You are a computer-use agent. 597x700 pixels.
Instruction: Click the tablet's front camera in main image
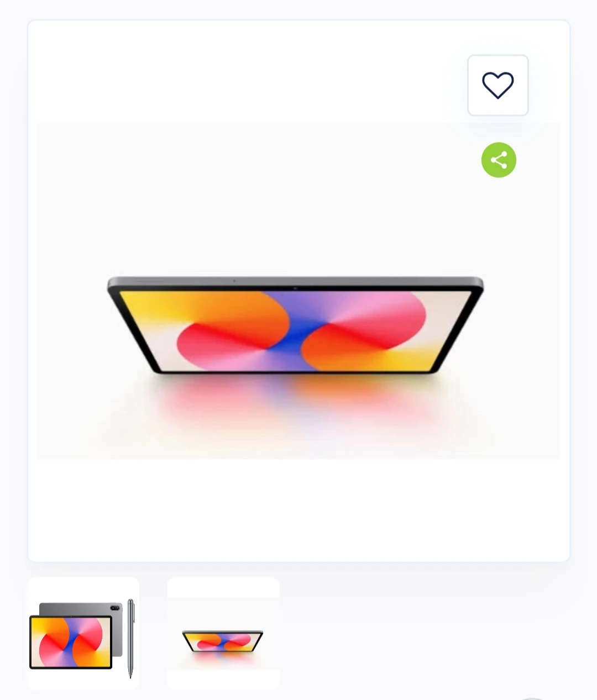[x=295, y=288]
